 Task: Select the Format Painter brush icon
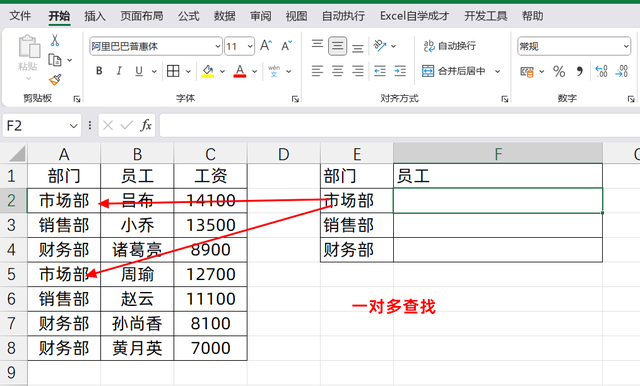click(x=55, y=80)
